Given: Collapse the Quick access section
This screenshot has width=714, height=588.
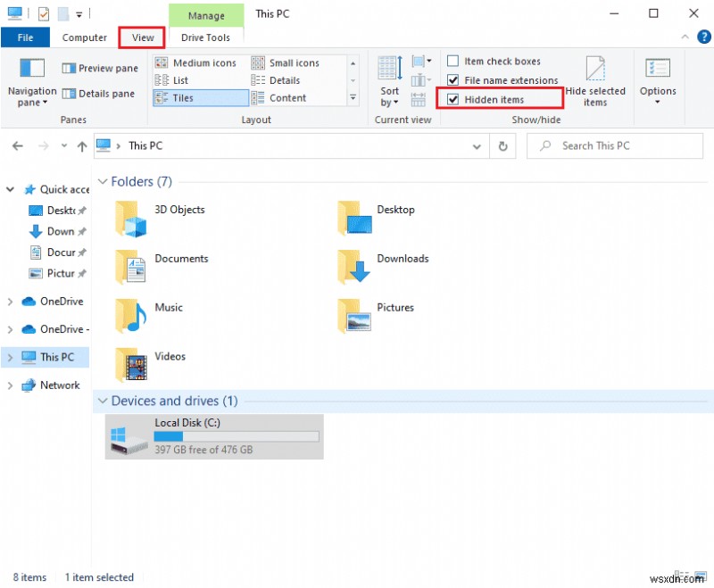Looking at the screenshot, I should pos(10,189).
